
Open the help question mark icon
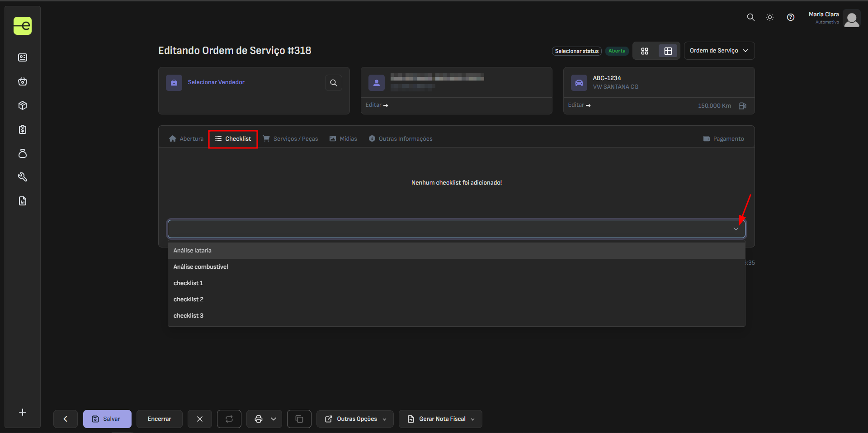pos(790,17)
